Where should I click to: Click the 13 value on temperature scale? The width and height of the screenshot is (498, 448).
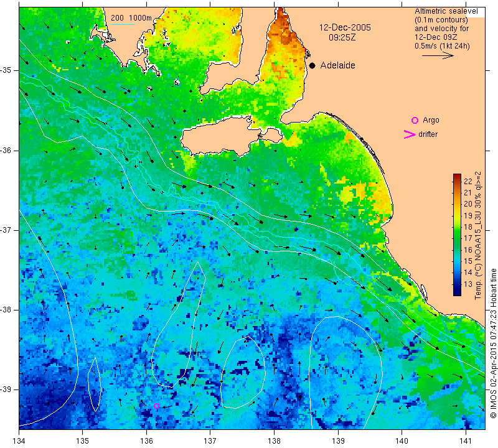pyautogui.click(x=468, y=284)
